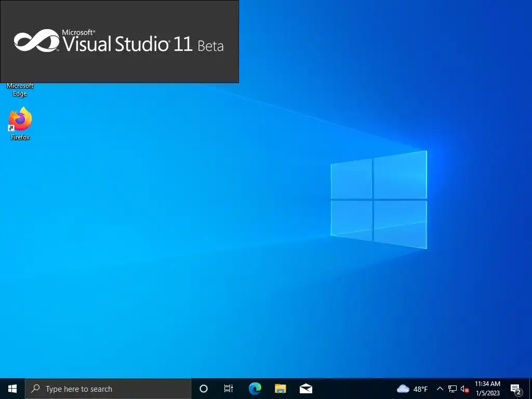
Task: Select the Microsoft Edge desktop label
Action: click(20, 90)
